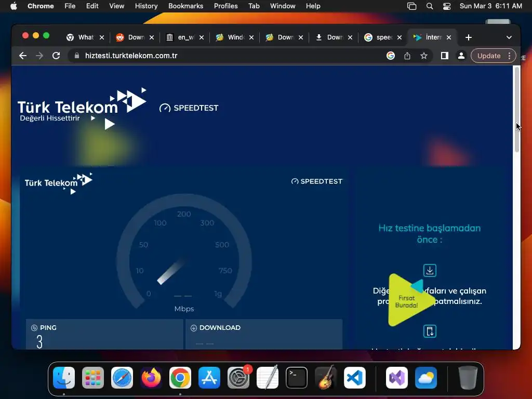Open the cloud weather app in Dock
Image resolution: width=532 pixels, height=399 pixels.
tap(426, 378)
